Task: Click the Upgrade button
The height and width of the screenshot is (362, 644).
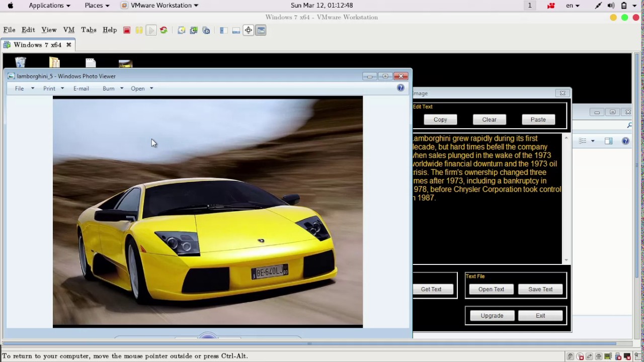Action: click(492, 316)
